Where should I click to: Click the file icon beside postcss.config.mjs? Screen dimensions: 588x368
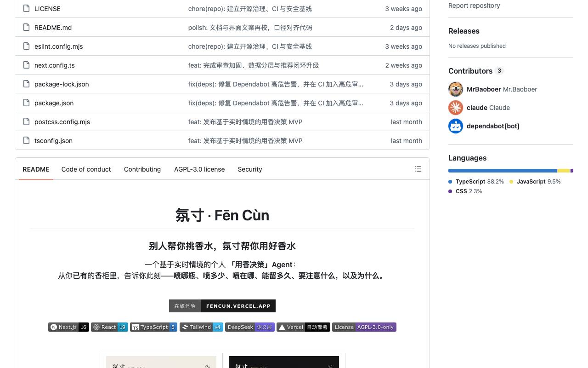tap(26, 122)
